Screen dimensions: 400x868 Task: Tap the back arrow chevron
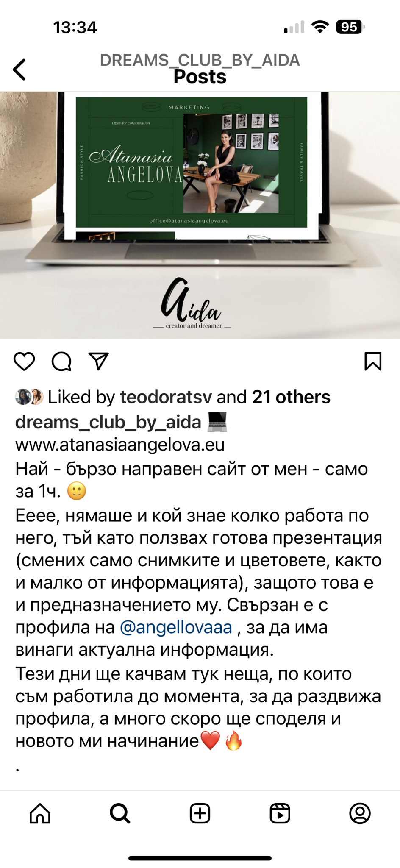(19, 70)
